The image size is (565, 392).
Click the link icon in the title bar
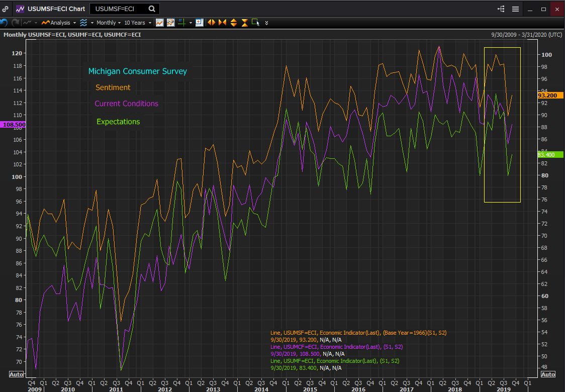coord(6,9)
